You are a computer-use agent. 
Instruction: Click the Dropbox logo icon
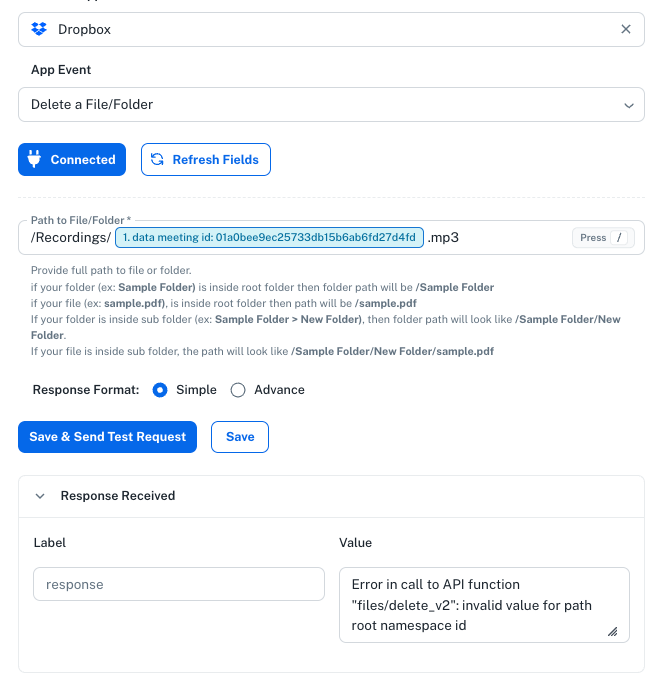39,29
